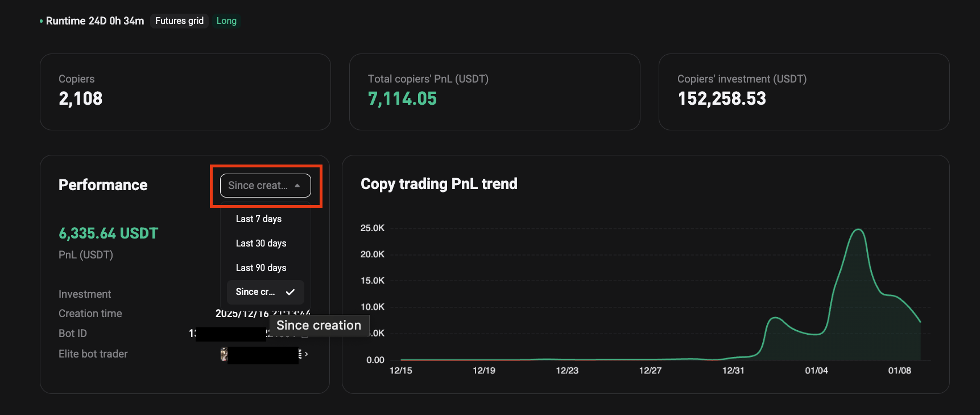Click the Runtime 24D 0h 34m text
980x415 pixels.
95,21
